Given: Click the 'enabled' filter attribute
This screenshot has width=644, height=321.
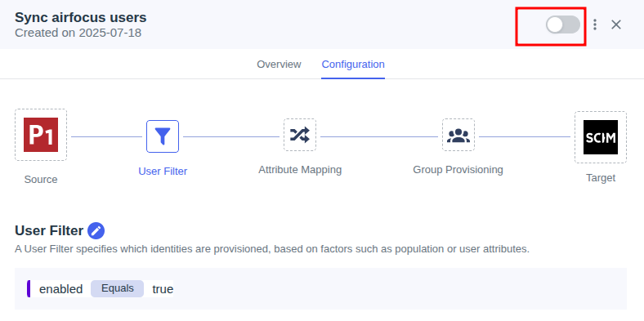Looking at the screenshot, I should tap(60, 289).
